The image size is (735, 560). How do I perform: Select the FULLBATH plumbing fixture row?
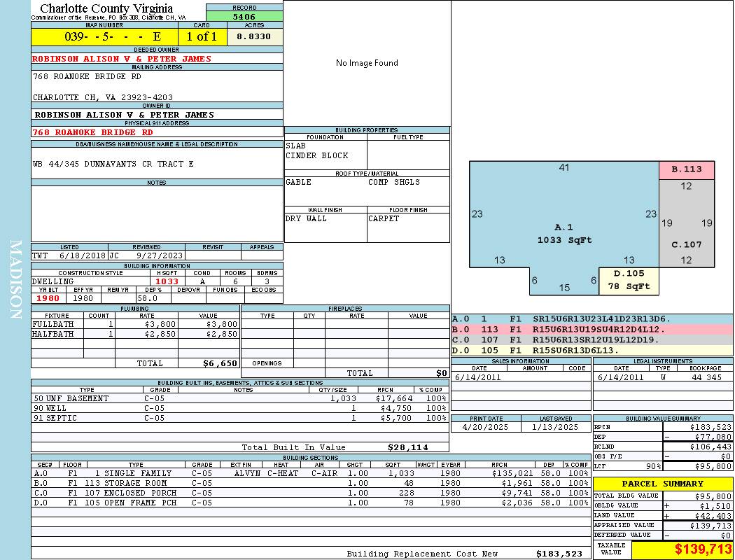pyautogui.click(x=134, y=324)
